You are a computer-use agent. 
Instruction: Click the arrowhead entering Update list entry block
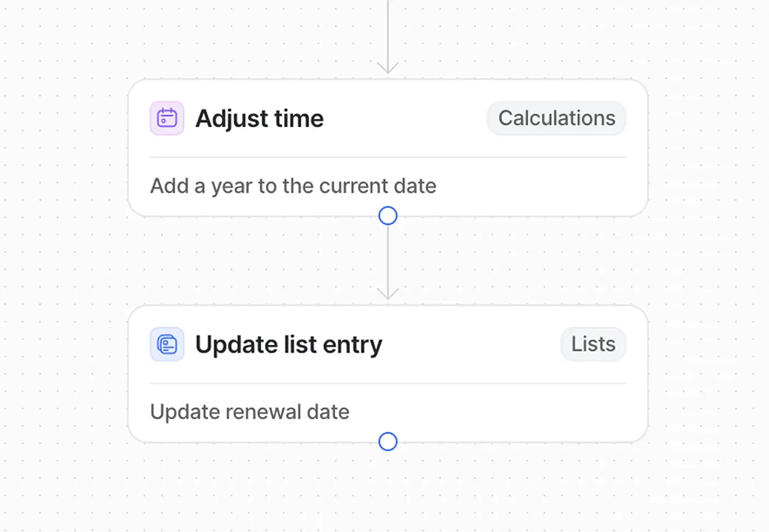tap(387, 294)
